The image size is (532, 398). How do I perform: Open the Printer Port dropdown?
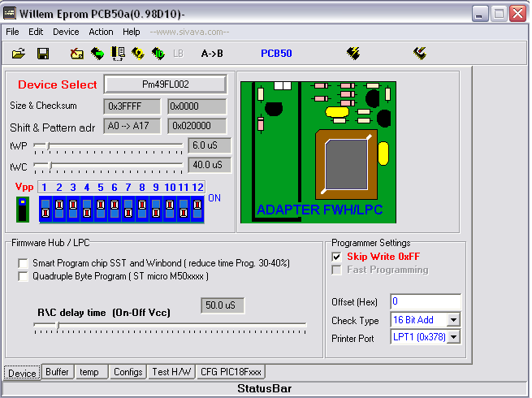(453, 337)
